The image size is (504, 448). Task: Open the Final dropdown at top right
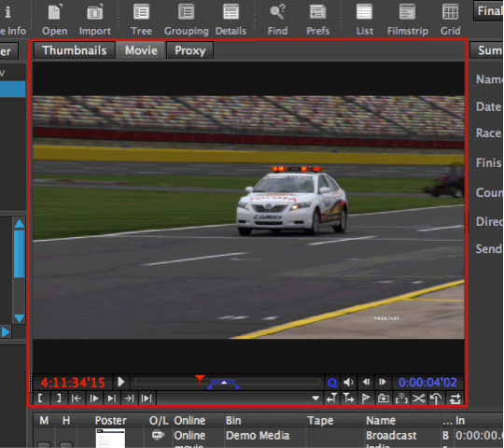tap(488, 10)
